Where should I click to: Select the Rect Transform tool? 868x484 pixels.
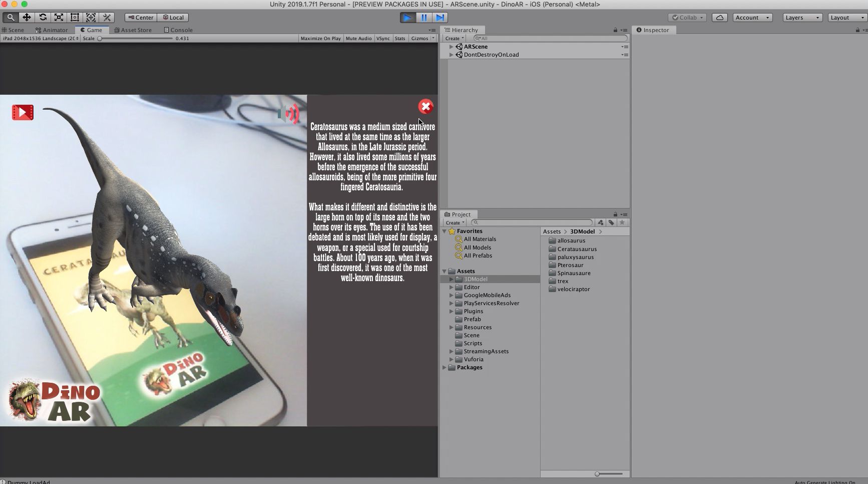tap(75, 18)
